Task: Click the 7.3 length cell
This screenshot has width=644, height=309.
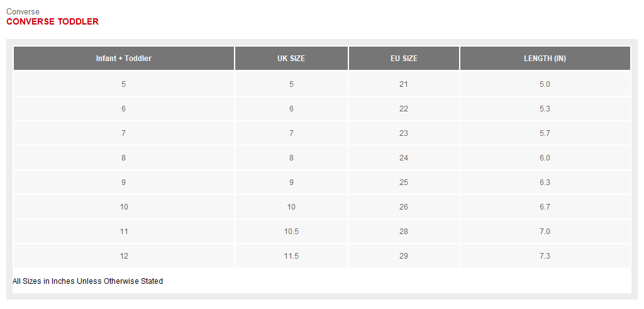Action: [545, 256]
